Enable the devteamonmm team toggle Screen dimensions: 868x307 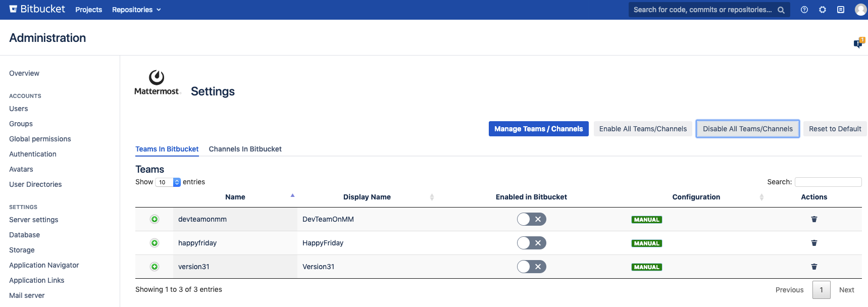(x=531, y=219)
